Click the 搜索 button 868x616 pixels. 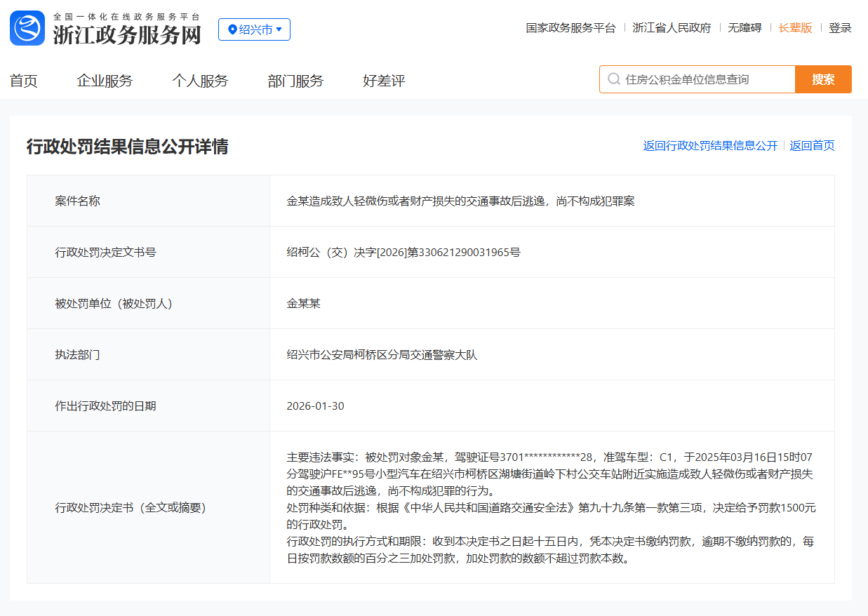pos(822,79)
